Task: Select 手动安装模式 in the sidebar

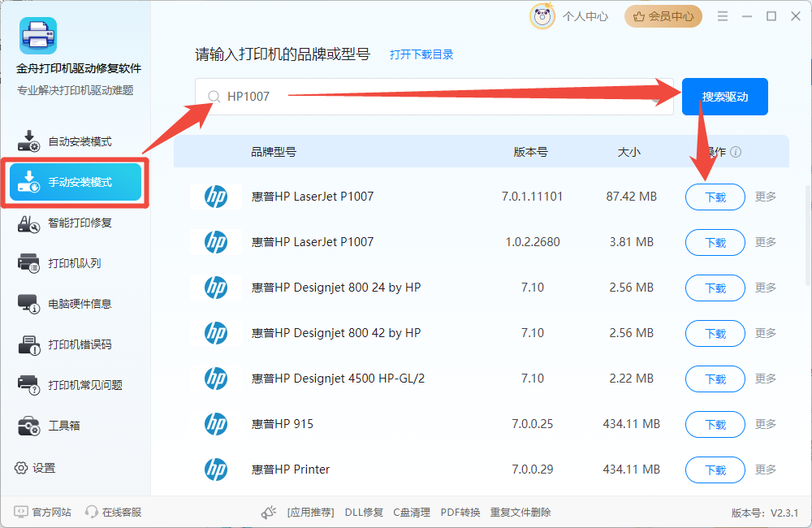Action: tap(76, 182)
